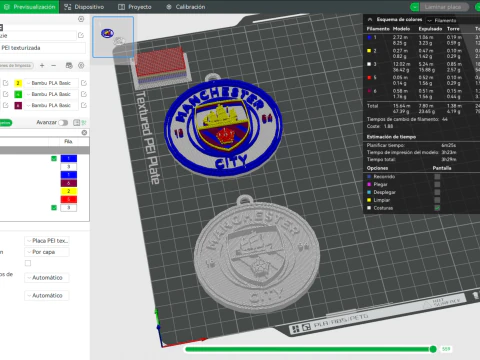Open the green dropdown beside Laminar placa
Image resolution: width=480 pixels, height=360 pixels.
pyautogui.click(x=414, y=7)
